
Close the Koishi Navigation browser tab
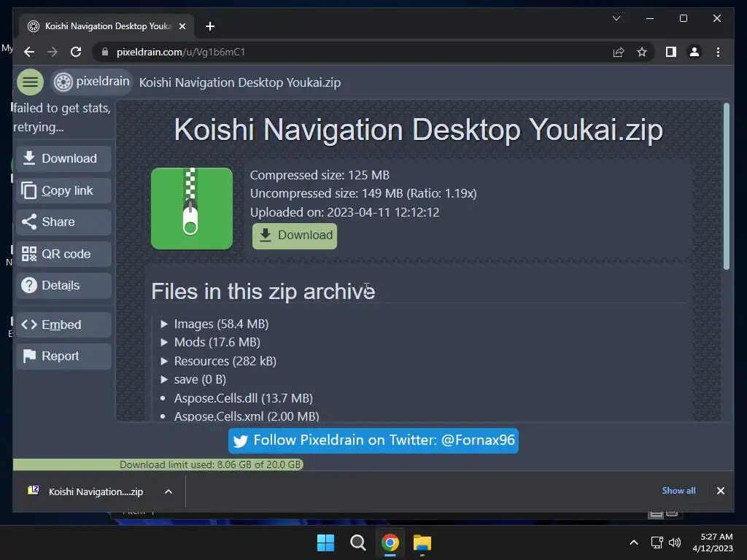point(182,27)
